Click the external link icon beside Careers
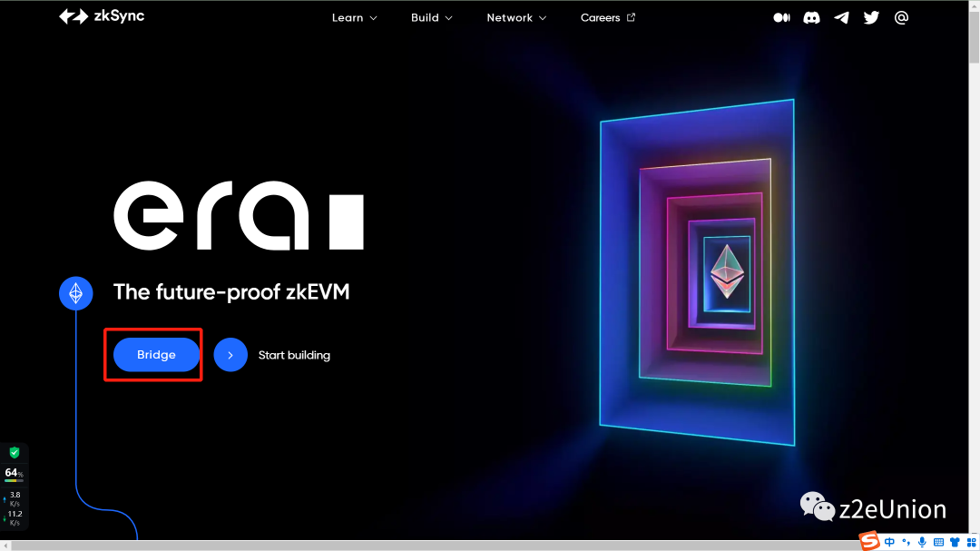 coord(631,17)
